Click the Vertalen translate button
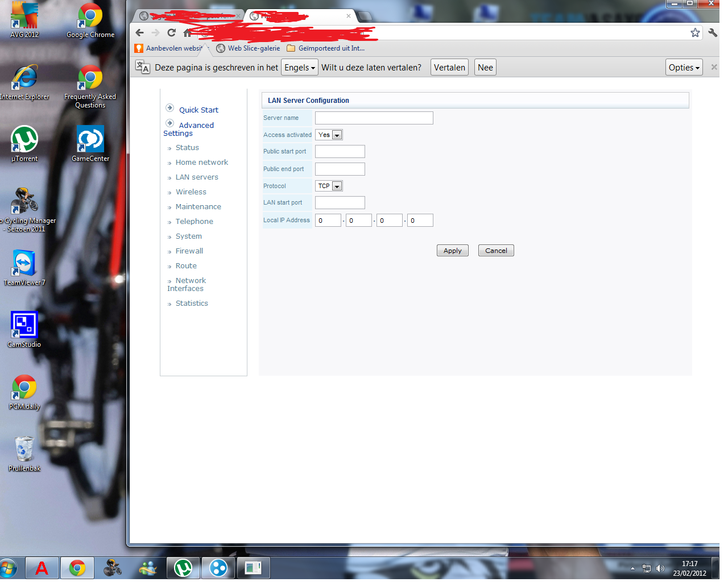This screenshot has width=728, height=582. [x=449, y=68]
